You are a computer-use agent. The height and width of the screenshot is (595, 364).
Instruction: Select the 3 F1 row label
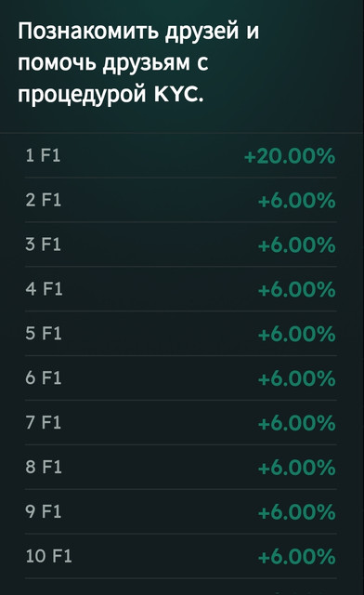click(x=44, y=244)
